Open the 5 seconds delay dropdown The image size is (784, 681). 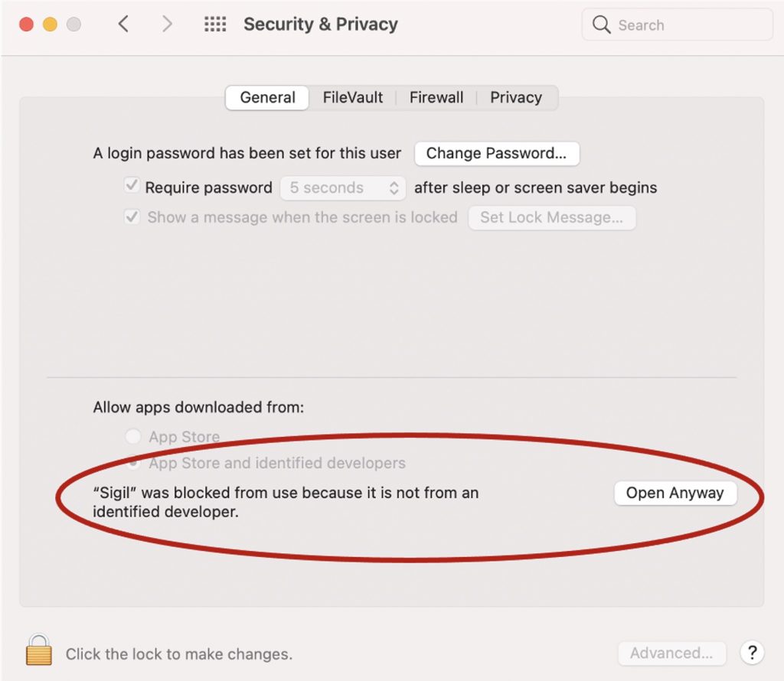coord(342,187)
